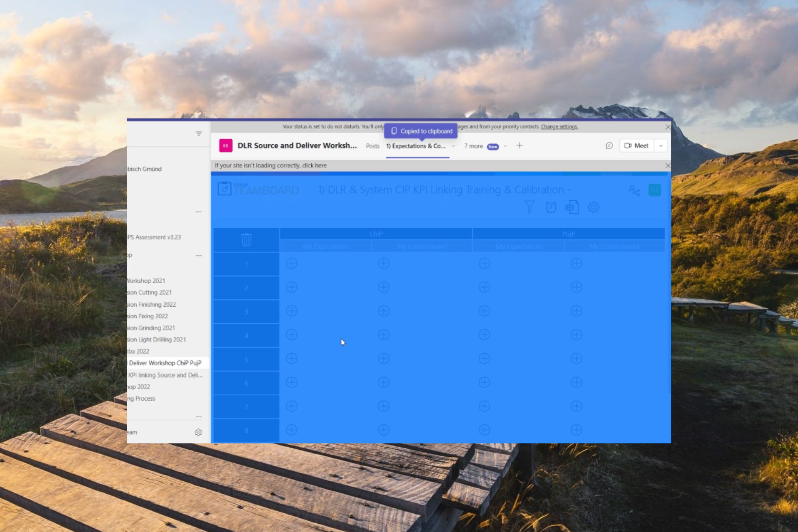Viewport: 798px width, 532px height.
Task: Add PujP My Expectation card in row 1
Action: click(x=484, y=263)
